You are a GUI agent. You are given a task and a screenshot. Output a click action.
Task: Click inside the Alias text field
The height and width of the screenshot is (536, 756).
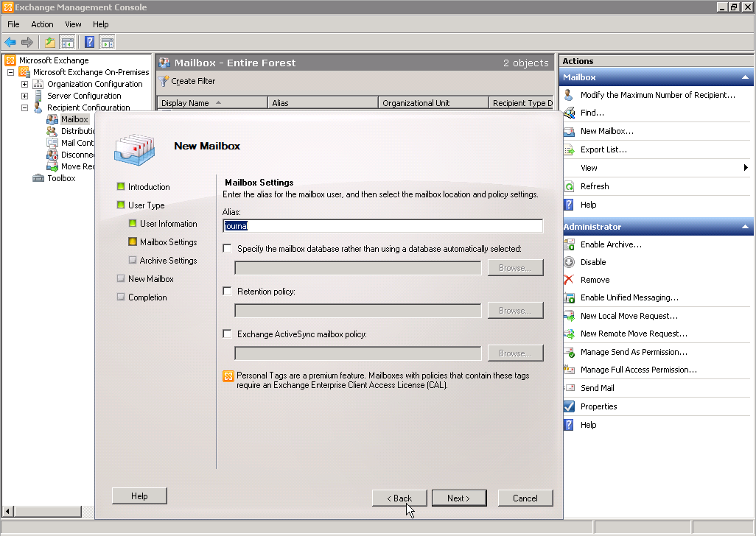coord(383,226)
